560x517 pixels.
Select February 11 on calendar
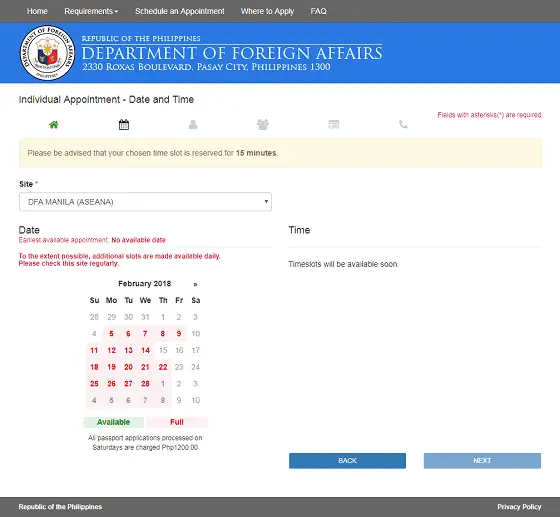click(94, 350)
